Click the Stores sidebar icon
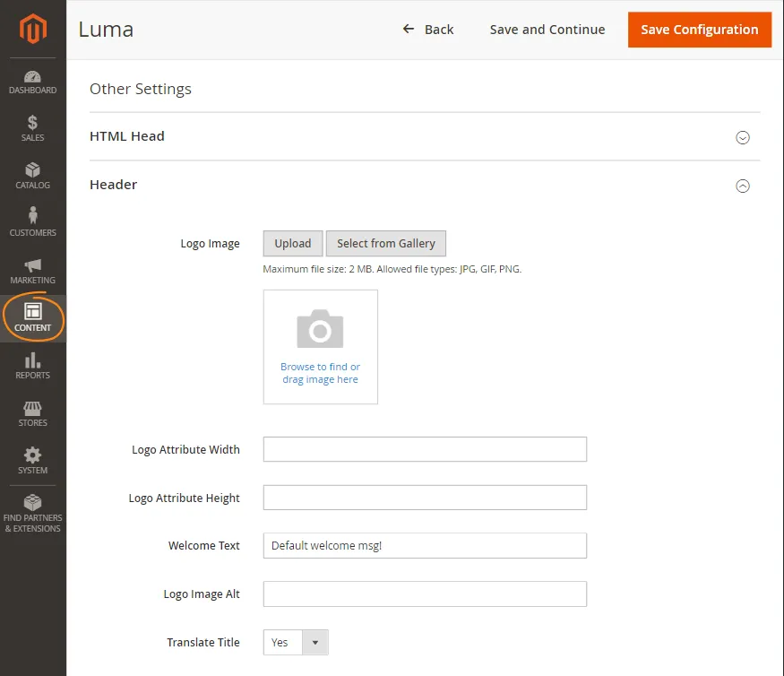Screen dimensions: 784x676 click(x=32, y=413)
